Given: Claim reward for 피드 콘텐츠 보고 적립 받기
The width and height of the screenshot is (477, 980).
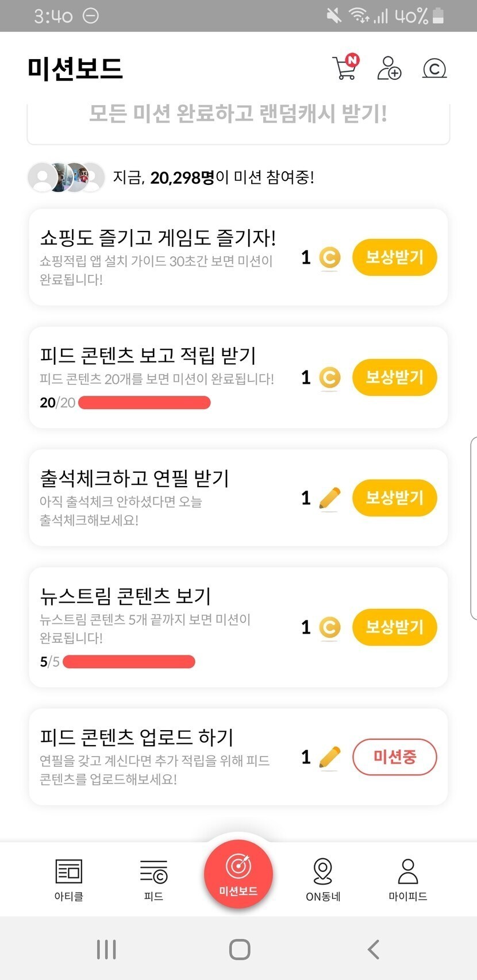Looking at the screenshot, I should pos(394,377).
